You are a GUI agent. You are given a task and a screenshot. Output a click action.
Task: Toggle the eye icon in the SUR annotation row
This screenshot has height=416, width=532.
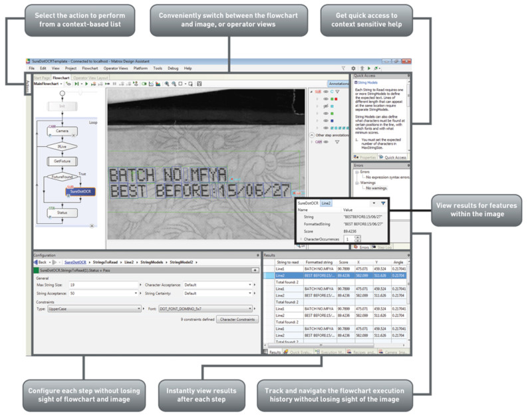pyautogui.click(x=326, y=92)
